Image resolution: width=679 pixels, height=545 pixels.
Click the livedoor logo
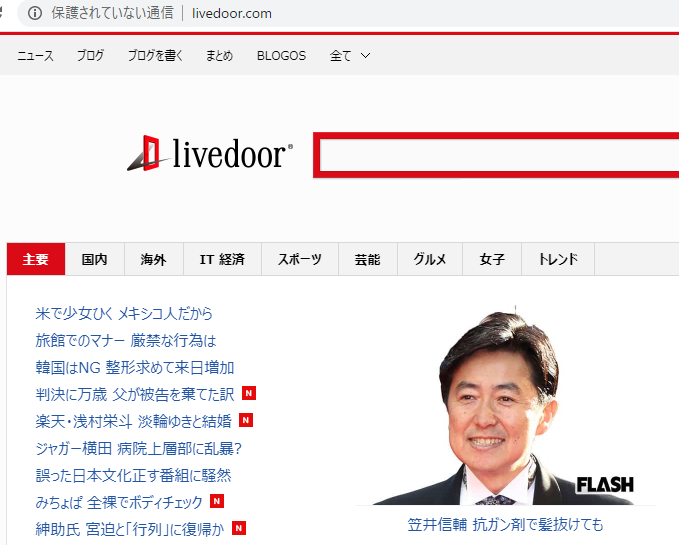210,153
